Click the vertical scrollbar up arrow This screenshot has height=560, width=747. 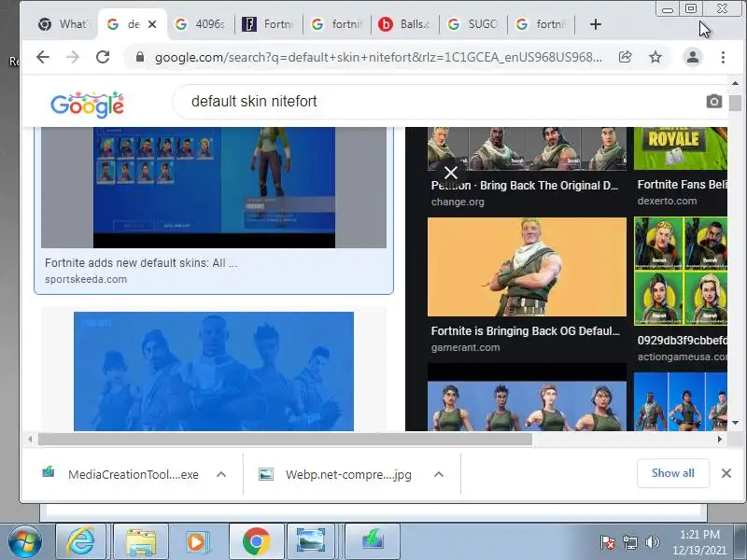(x=735, y=83)
